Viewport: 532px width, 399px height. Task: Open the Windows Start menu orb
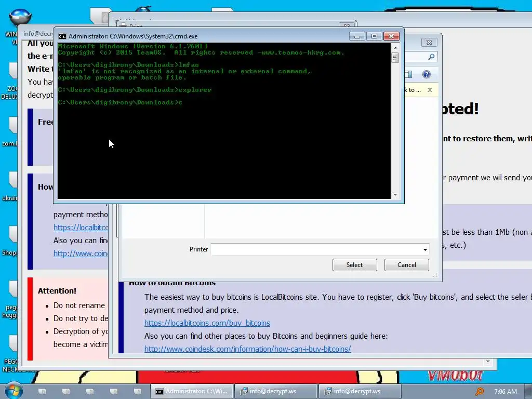tap(14, 390)
